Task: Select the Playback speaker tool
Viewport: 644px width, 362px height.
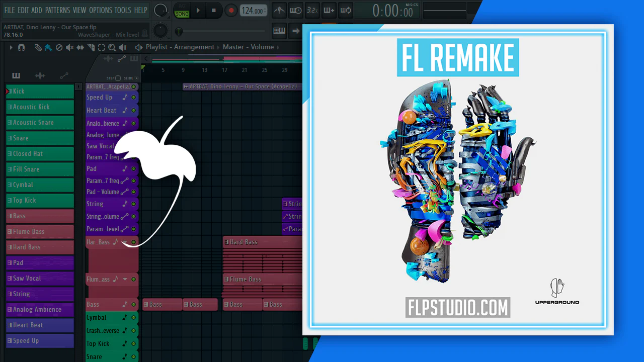Action: (122, 47)
